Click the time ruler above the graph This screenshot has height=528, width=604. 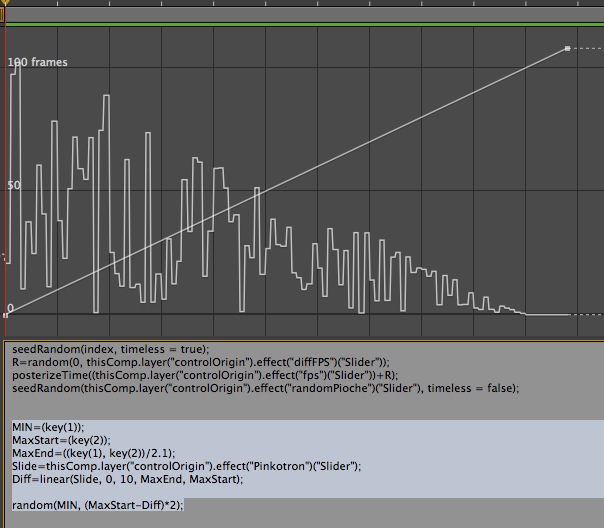coord(304,3)
